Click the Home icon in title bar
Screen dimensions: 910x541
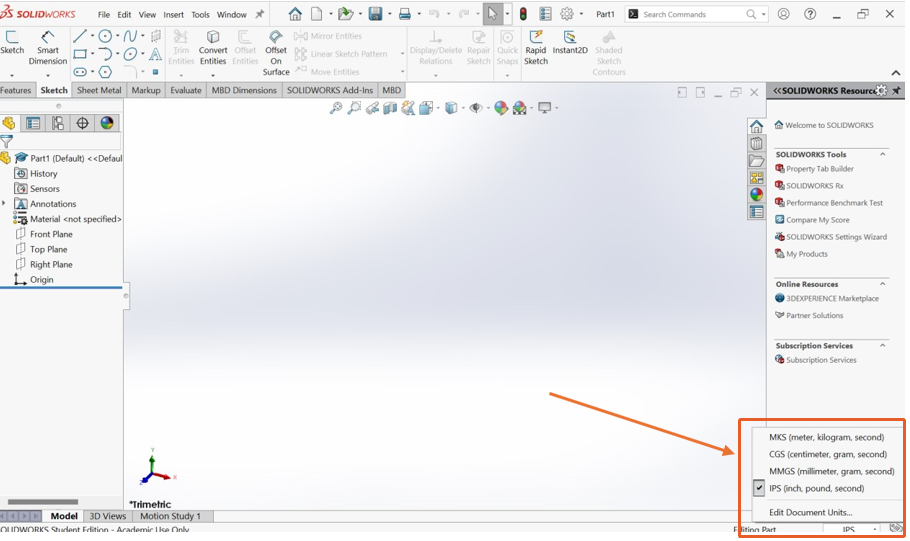point(295,14)
